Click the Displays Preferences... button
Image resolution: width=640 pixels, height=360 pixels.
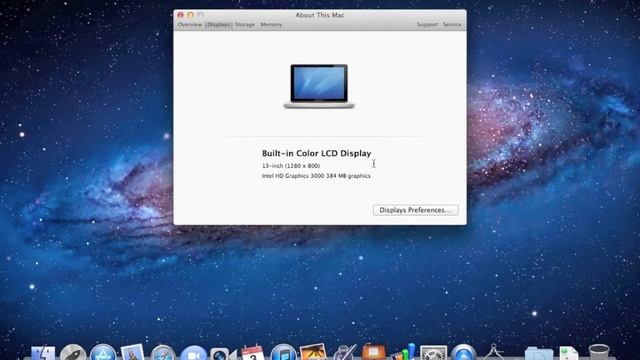416,210
